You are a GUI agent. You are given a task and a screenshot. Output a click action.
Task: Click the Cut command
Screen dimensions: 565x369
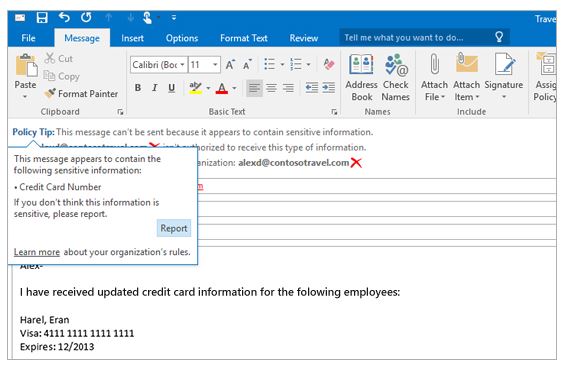click(58, 58)
